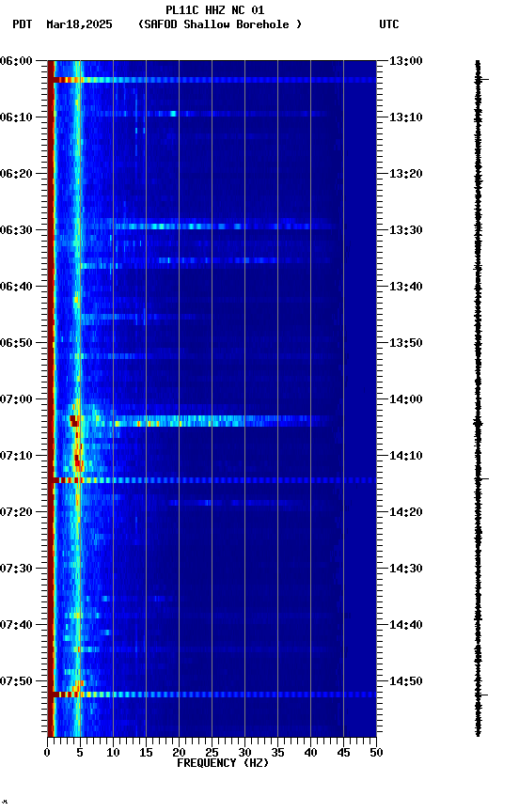The height and width of the screenshot is (812, 519).
Task: Click the 20 Hz frequency tick label
Action: click(179, 753)
